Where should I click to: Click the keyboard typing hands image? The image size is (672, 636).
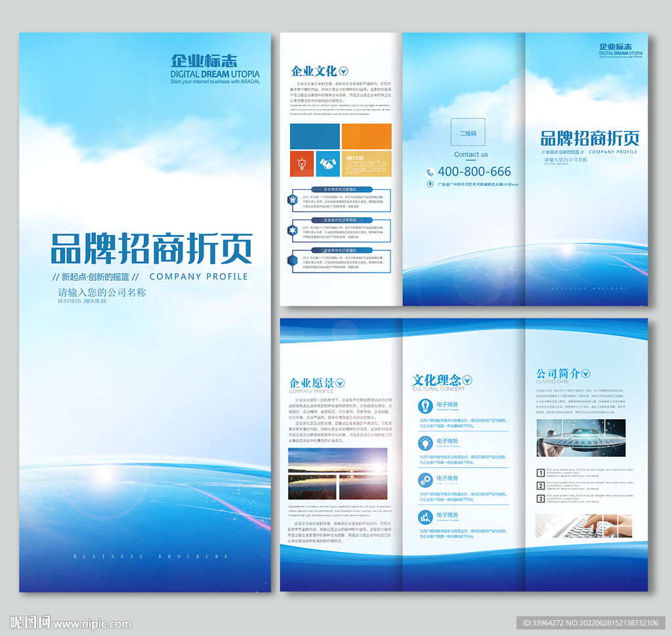583,526
